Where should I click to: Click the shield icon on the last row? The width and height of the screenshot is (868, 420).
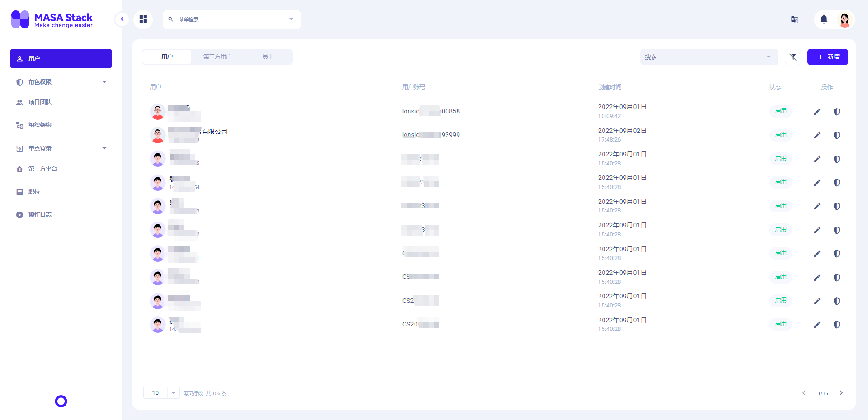click(x=837, y=325)
